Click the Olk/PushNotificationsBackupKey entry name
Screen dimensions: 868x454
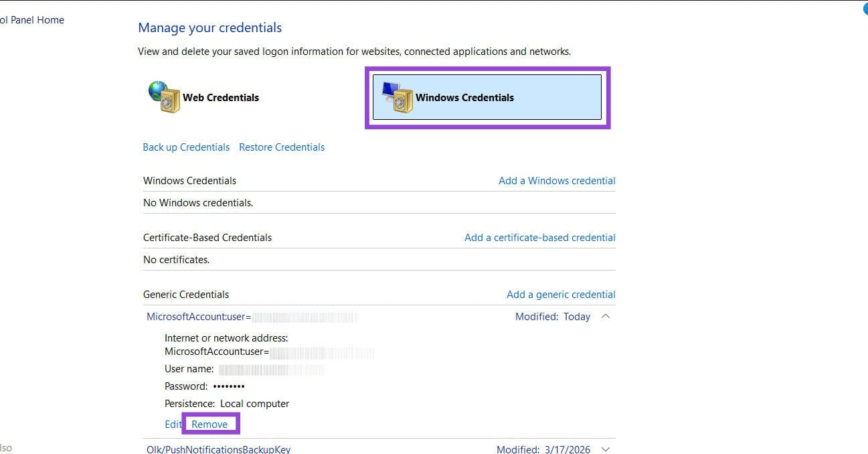(x=219, y=449)
